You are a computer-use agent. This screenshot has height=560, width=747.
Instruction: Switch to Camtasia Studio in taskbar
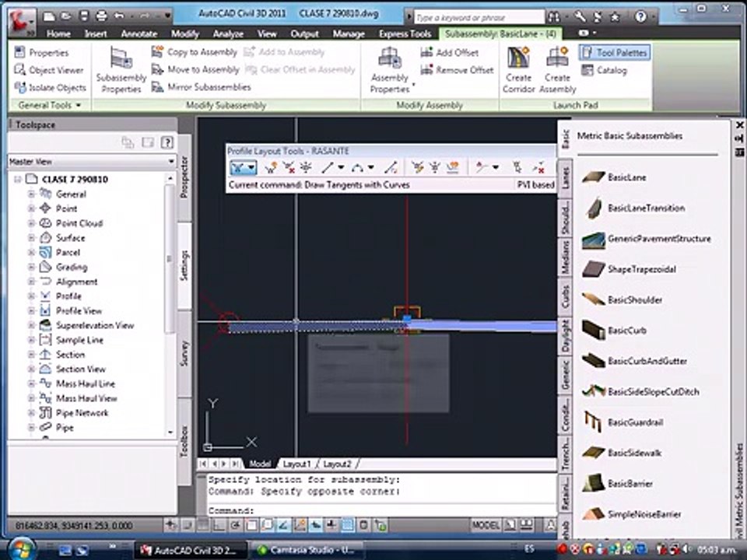307,550
